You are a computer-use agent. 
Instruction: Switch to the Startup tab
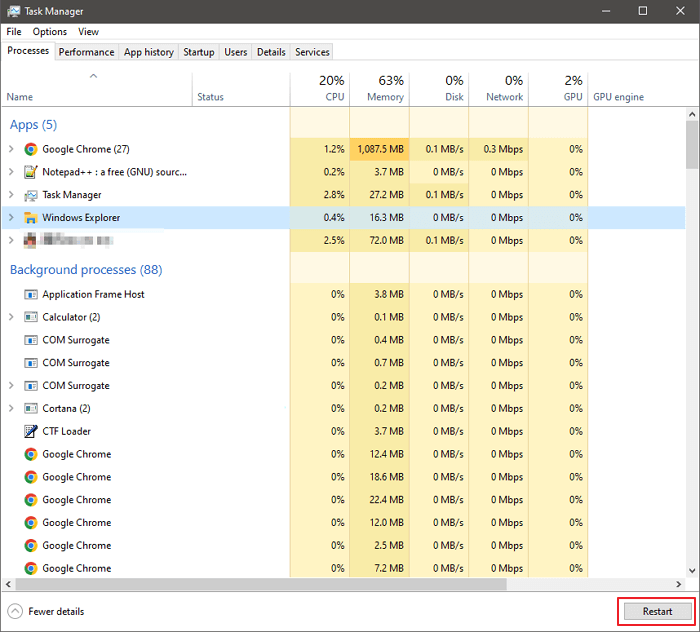tap(199, 52)
